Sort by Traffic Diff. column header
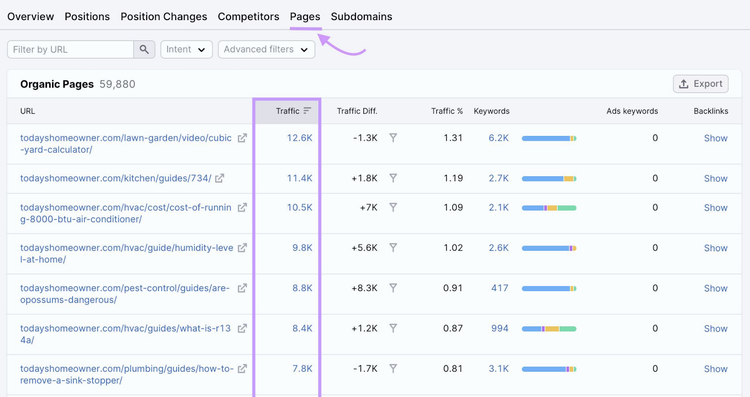The image size is (750, 397). coord(357,111)
